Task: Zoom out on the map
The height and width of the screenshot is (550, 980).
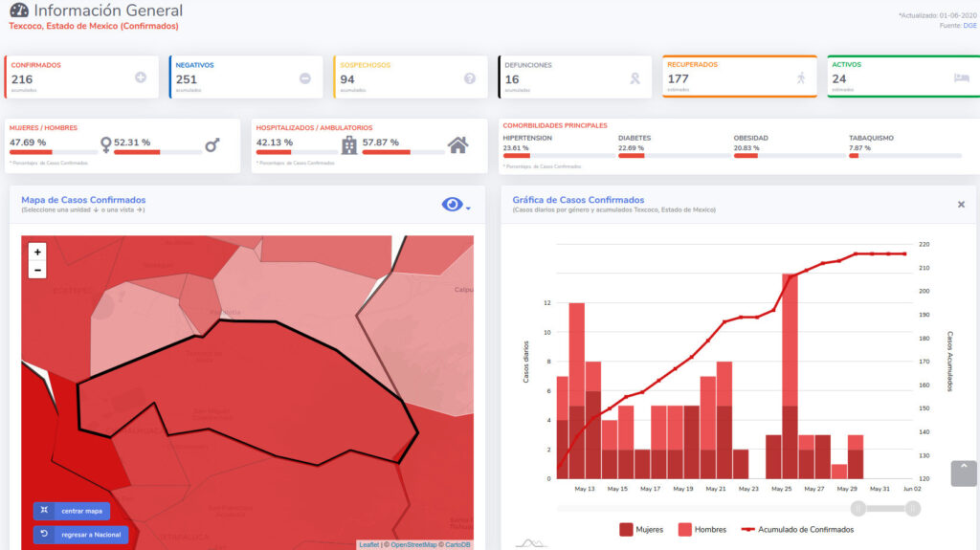Action: [x=37, y=270]
